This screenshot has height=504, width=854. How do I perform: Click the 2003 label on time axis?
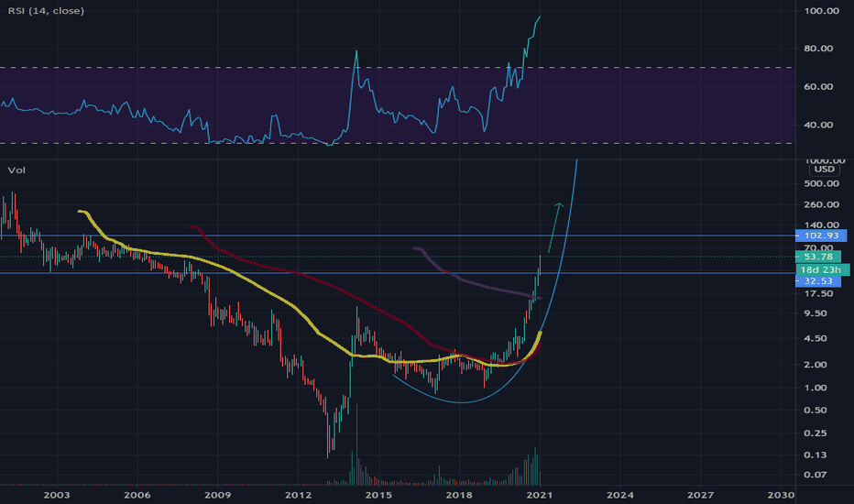coord(57,495)
